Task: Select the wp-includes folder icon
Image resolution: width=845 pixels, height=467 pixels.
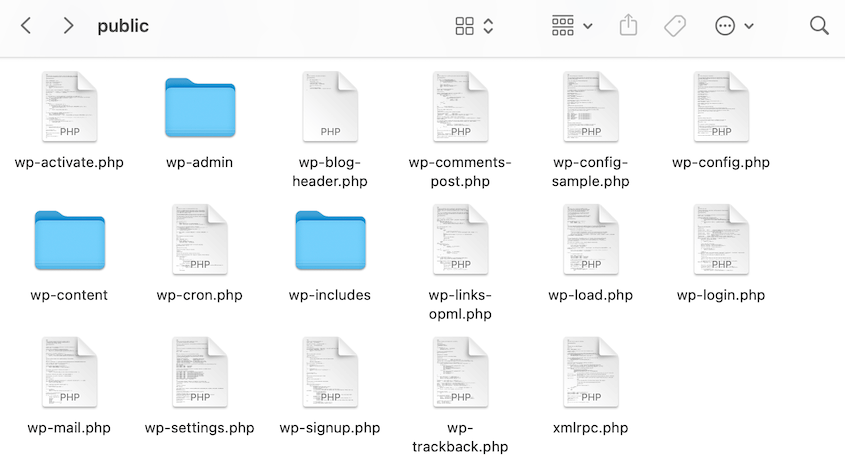Action: [330, 240]
